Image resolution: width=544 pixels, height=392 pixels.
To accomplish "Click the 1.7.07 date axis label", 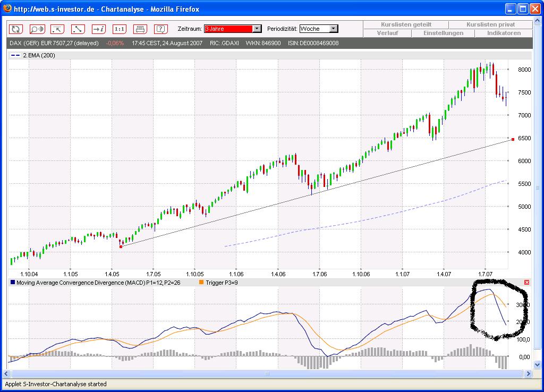I will (x=485, y=274).
